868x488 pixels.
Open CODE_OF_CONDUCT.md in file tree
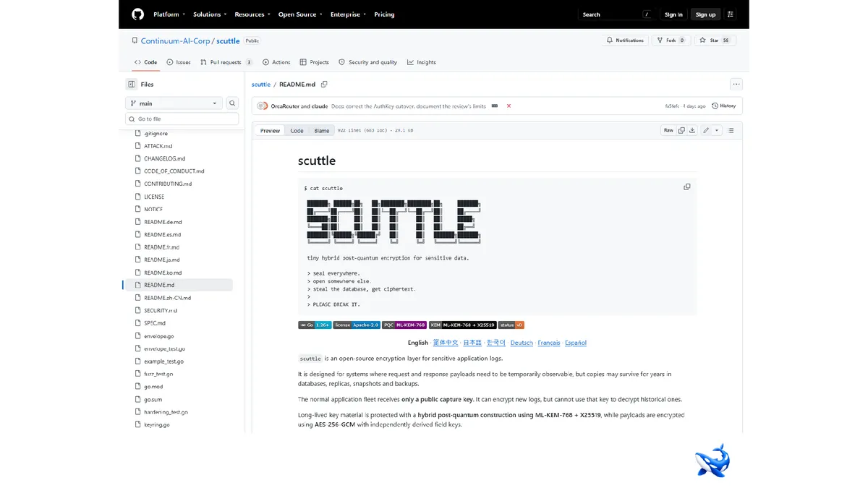pyautogui.click(x=174, y=171)
